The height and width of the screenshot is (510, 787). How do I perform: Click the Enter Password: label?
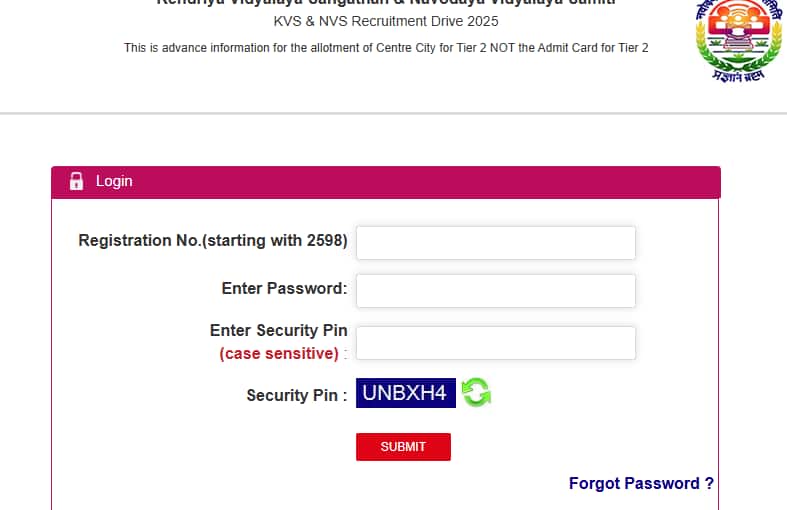click(284, 288)
